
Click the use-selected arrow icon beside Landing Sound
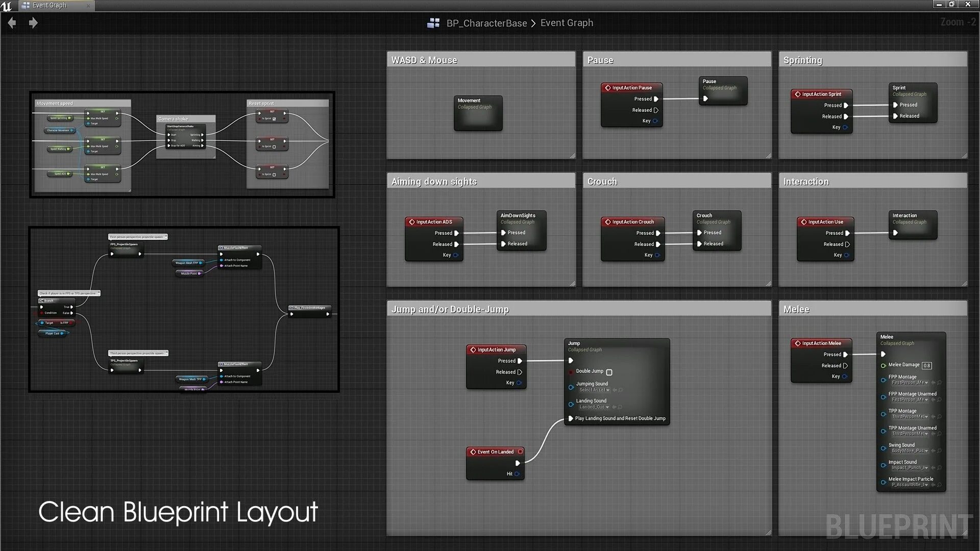click(x=615, y=407)
